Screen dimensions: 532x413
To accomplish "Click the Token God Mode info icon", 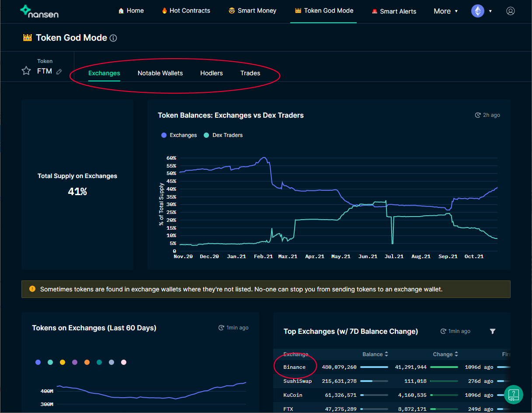I will point(113,38).
